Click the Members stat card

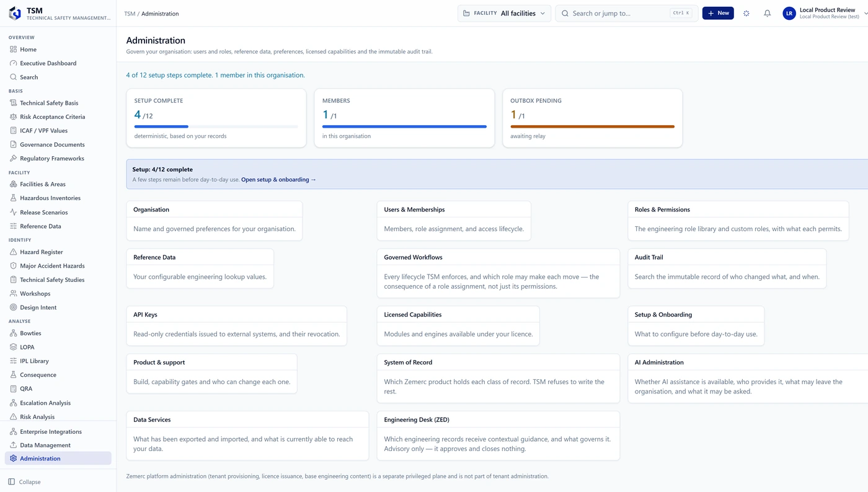(x=404, y=118)
